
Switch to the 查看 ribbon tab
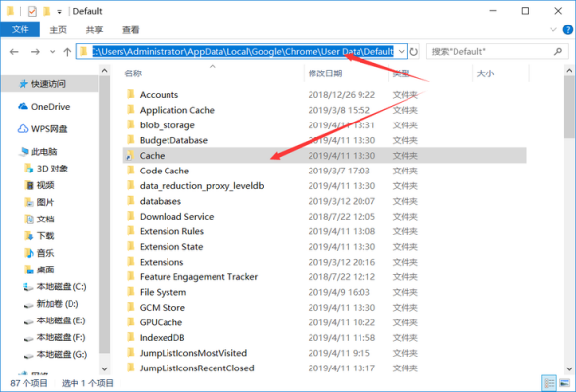131,30
